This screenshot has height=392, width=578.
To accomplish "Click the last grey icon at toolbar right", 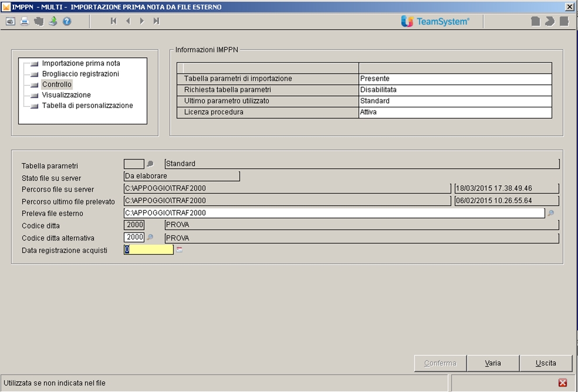I will 564,22.
